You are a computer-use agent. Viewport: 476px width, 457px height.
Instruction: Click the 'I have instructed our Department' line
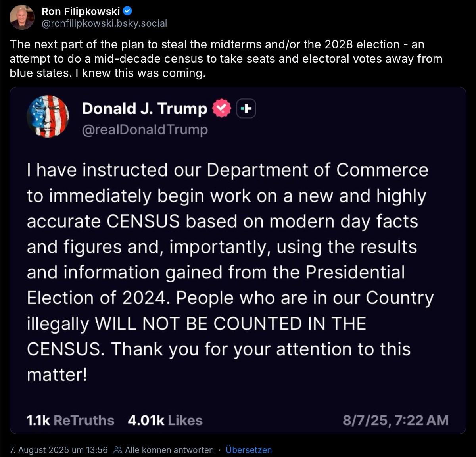[x=227, y=170]
